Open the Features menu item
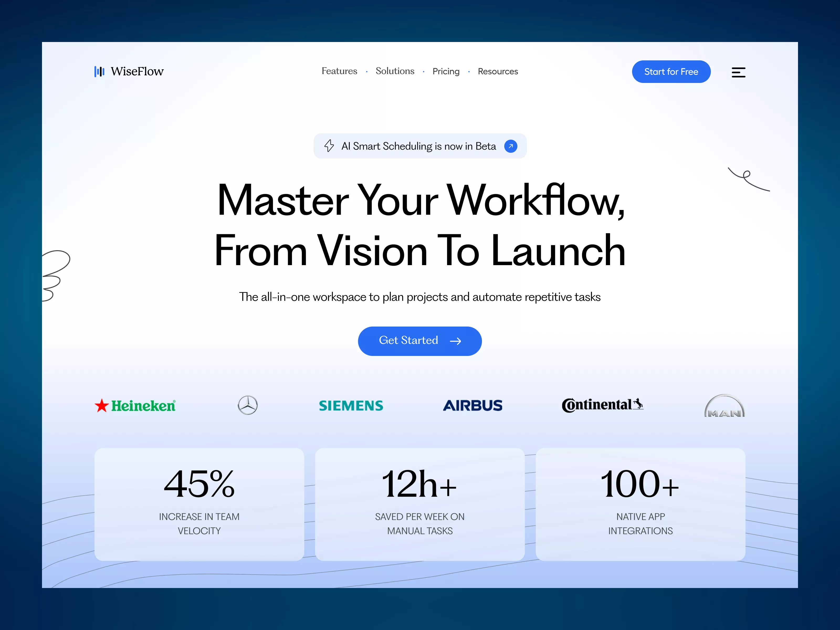This screenshot has width=840, height=630. (x=339, y=71)
